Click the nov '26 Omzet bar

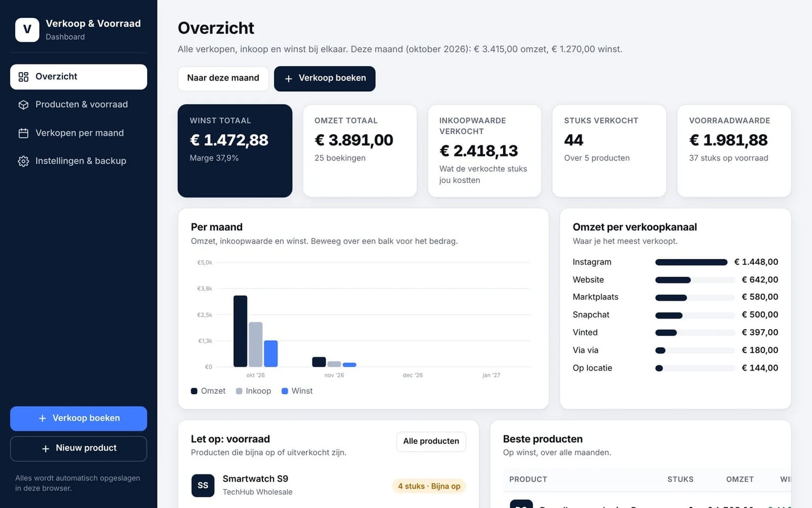pos(319,362)
